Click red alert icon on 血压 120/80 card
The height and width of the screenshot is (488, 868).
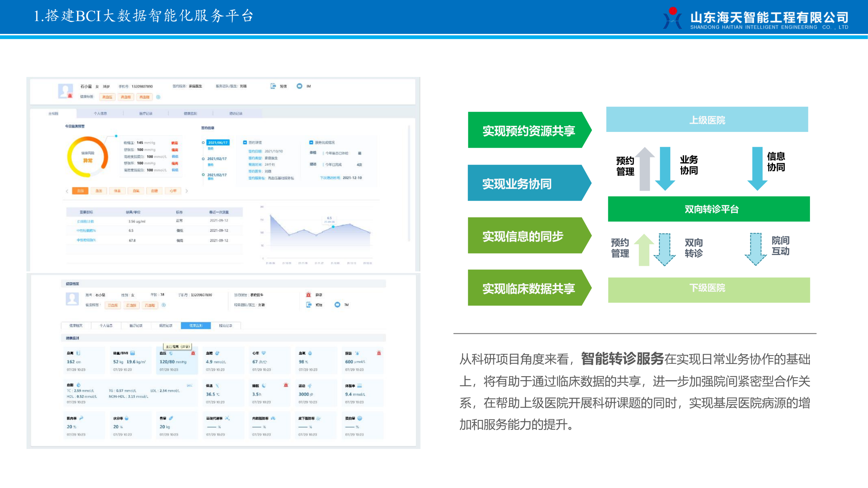click(193, 353)
